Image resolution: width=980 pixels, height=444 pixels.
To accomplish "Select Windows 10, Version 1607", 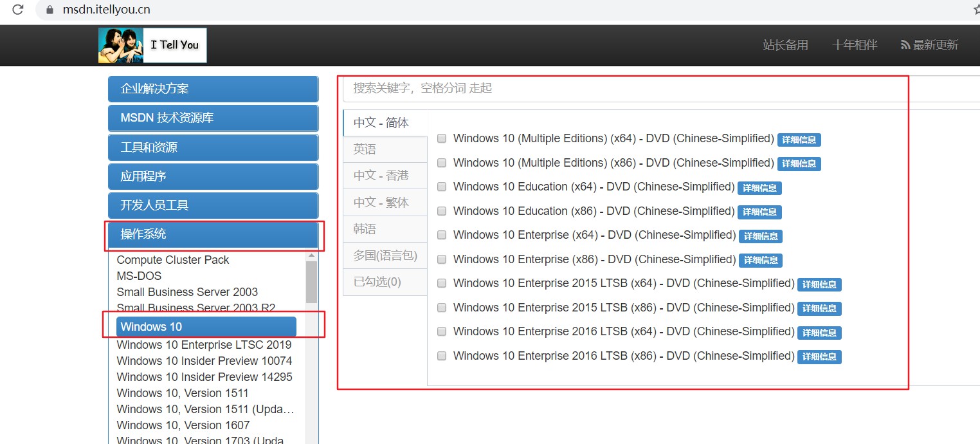I will click(x=183, y=425).
